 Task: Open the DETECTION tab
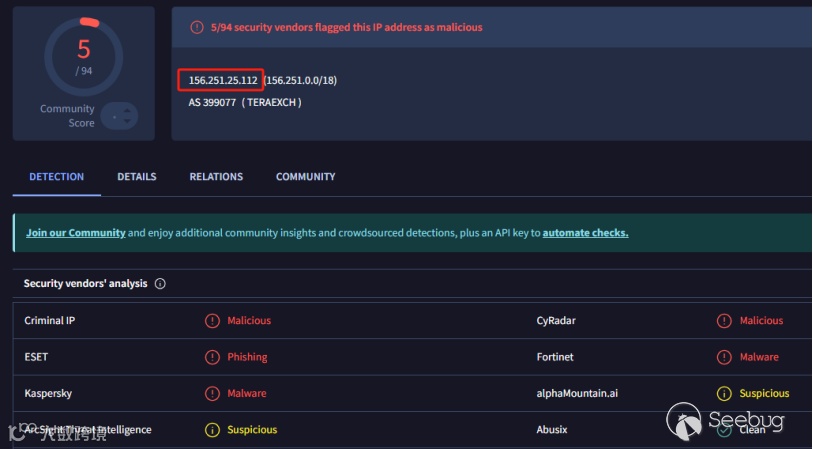(x=57, y=177)
